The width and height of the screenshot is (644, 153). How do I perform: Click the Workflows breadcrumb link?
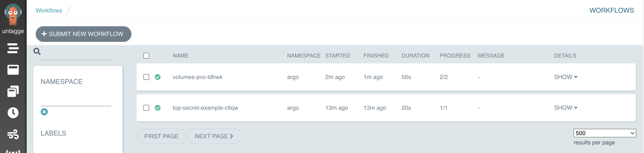coord(49,10)
